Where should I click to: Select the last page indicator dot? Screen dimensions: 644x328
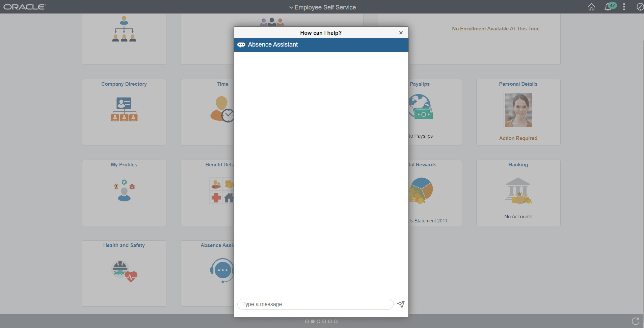click(335, 321)
